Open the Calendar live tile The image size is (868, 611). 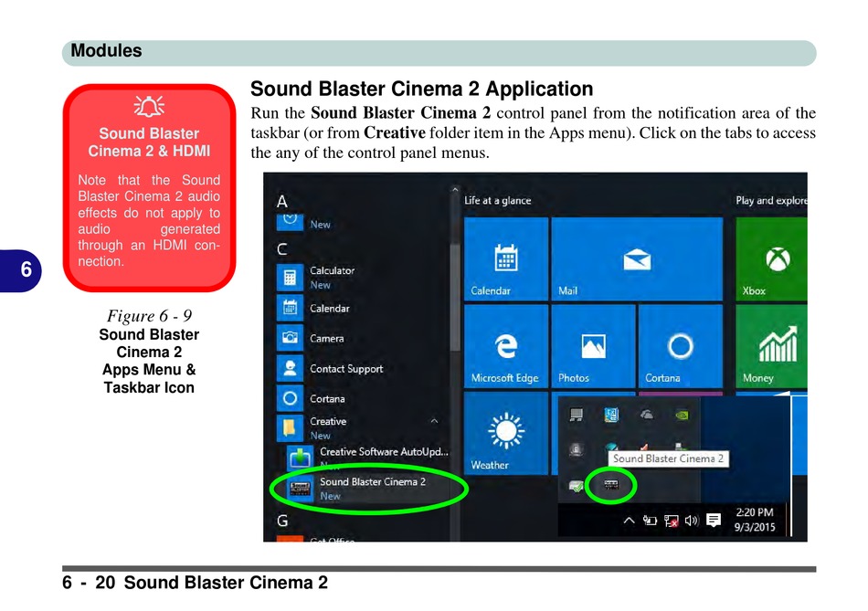(x=506, y=258)
